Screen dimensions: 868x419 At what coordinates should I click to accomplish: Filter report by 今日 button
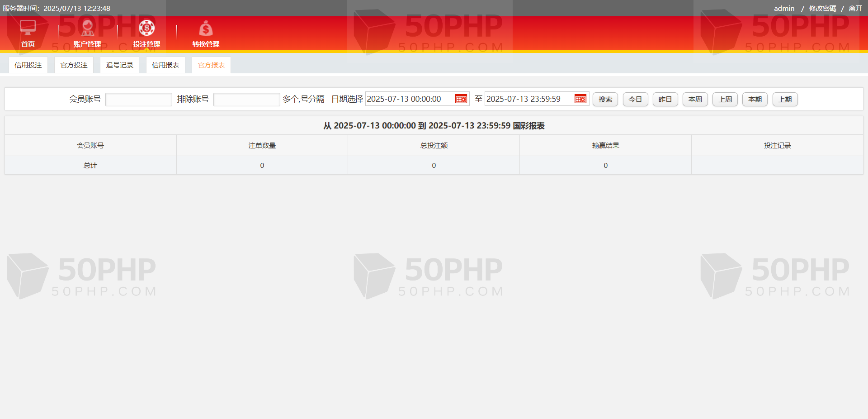(x=635, y=100)
